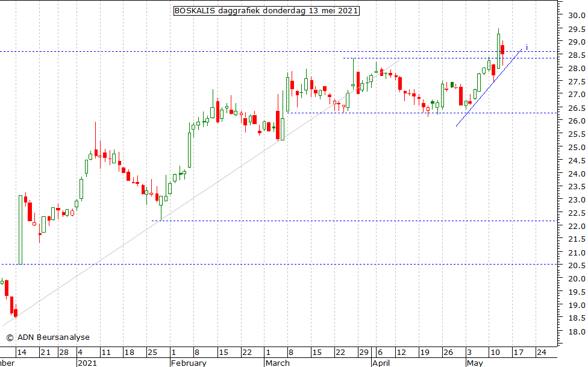Click the May month label
Viewport: 588px width, 367px height.
(x=475, y=363)
